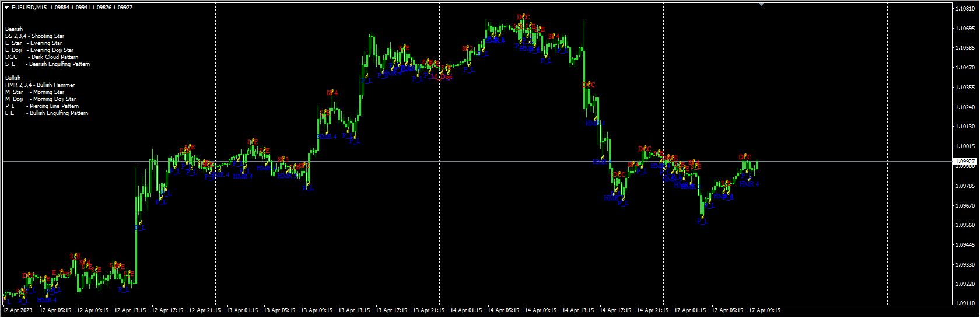This screenshot has height=318, width=980.
Task: Click price axis label 1.09330
Action: 965,265
